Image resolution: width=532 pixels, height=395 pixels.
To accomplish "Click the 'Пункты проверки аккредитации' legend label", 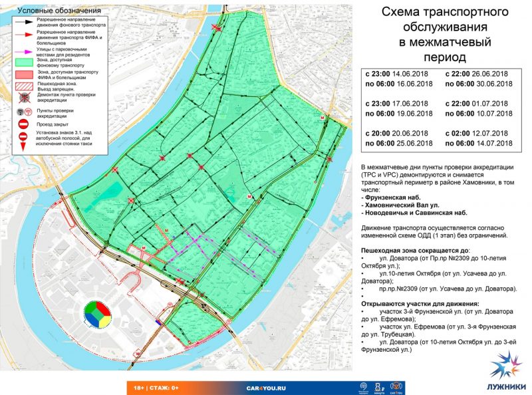I will pos(55,113).
